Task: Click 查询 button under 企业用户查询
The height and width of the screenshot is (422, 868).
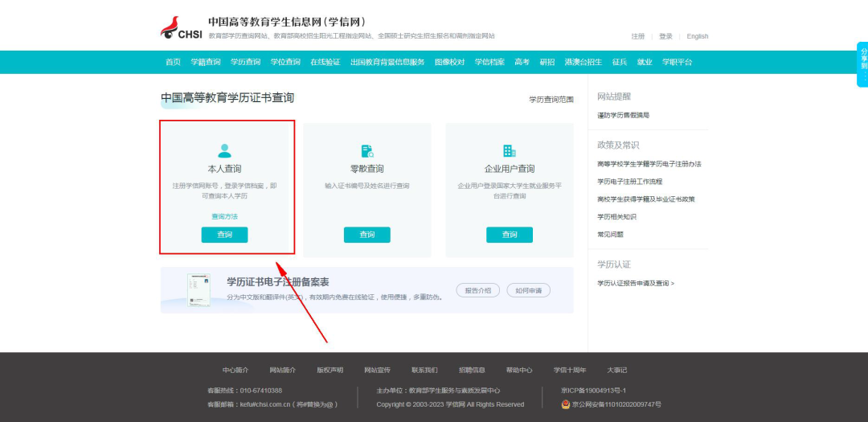Action: tap(510, 235)
